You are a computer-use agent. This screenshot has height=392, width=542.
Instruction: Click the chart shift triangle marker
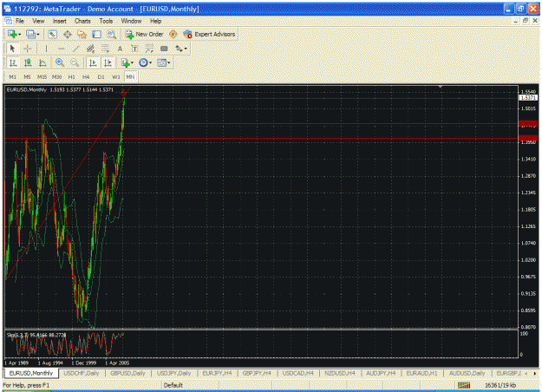pyautogui.click(x=441, y=87)
